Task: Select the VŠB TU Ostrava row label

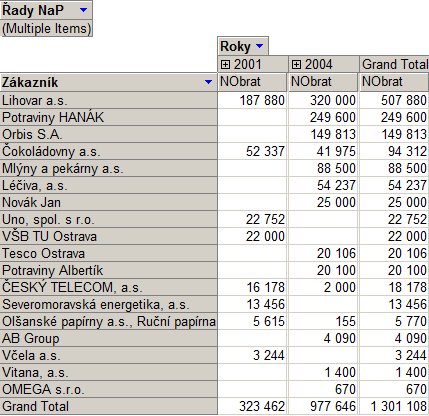Action: [x=109, y=236]
